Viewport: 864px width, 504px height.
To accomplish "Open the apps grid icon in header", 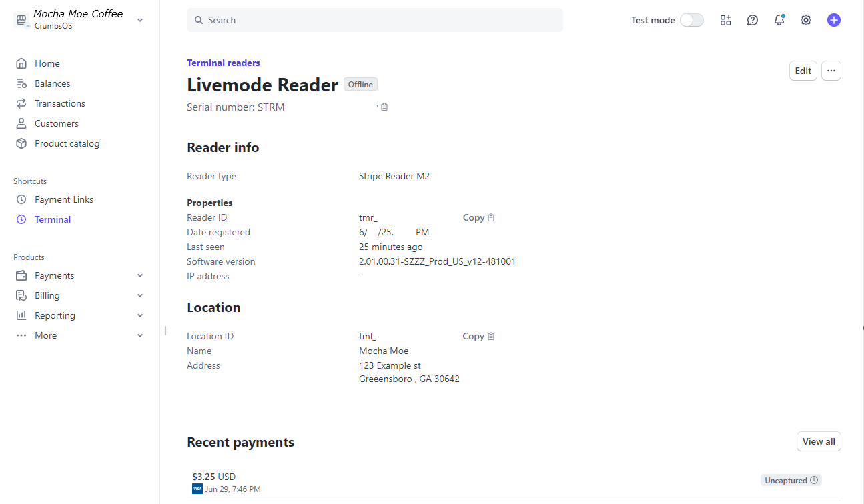I will coord(726,20).
